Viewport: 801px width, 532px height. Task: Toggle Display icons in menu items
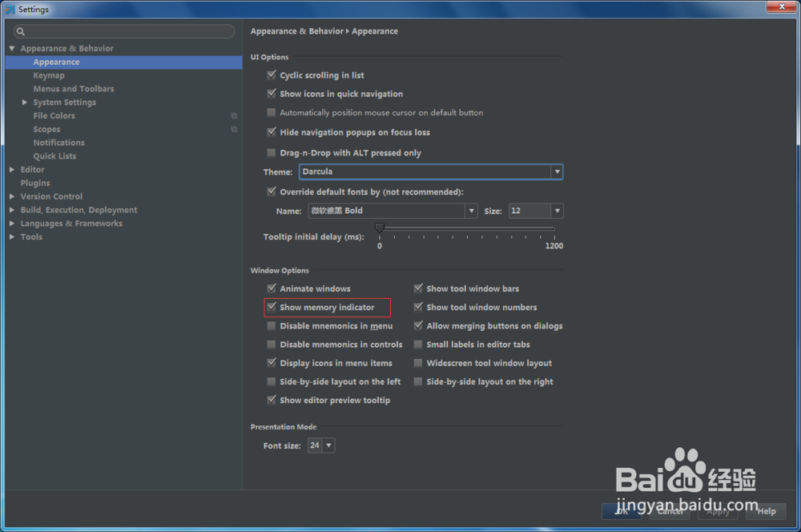(272, 363)
